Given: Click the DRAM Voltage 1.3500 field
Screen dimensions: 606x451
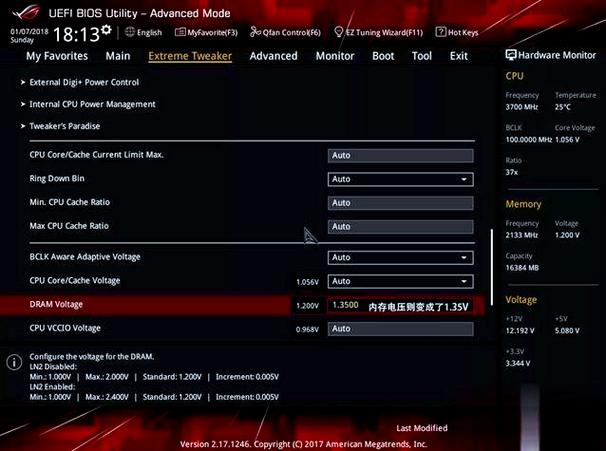Looking at the screenshot, I should [x=400, y=306].
